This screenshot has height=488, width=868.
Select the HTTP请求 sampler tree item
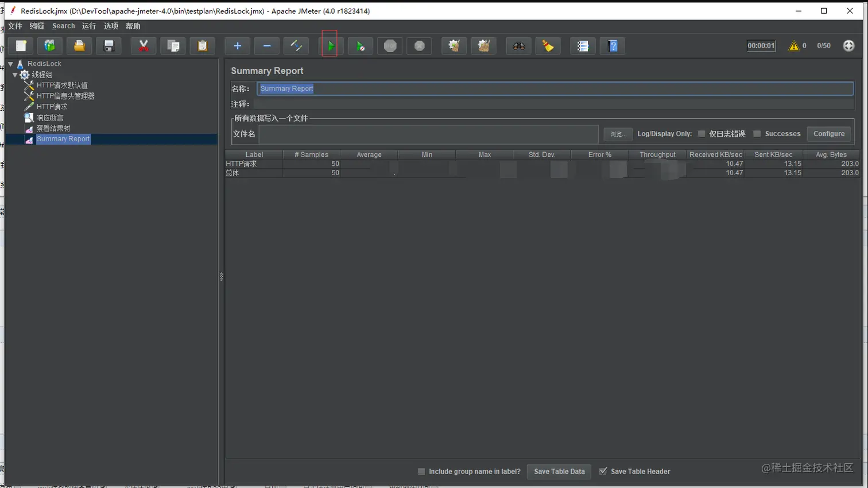(52, 107)
